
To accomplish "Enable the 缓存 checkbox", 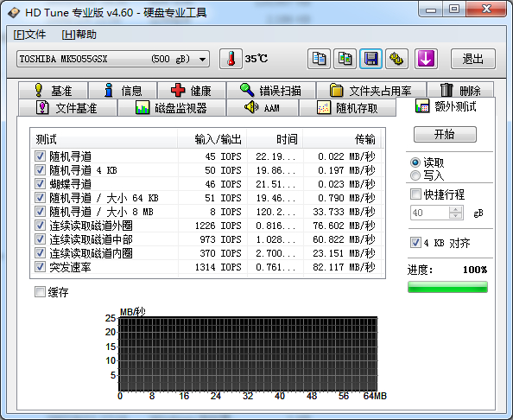I will 40,292.
